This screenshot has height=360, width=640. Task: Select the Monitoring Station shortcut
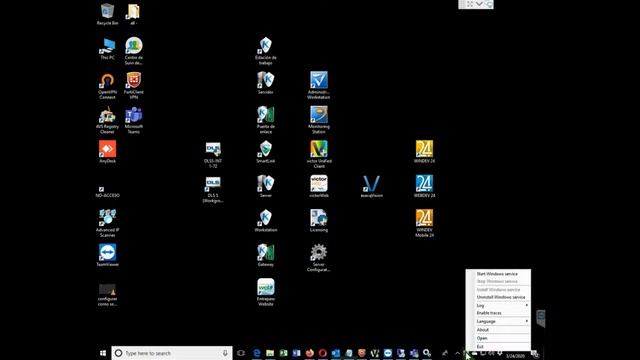point(319,120)
